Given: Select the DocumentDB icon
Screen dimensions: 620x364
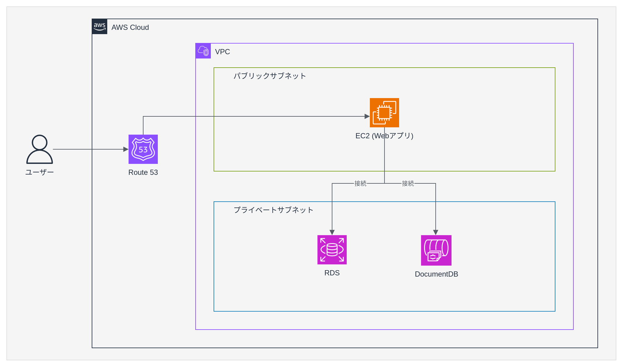Looking at the screenshot, I should (436, 250).
